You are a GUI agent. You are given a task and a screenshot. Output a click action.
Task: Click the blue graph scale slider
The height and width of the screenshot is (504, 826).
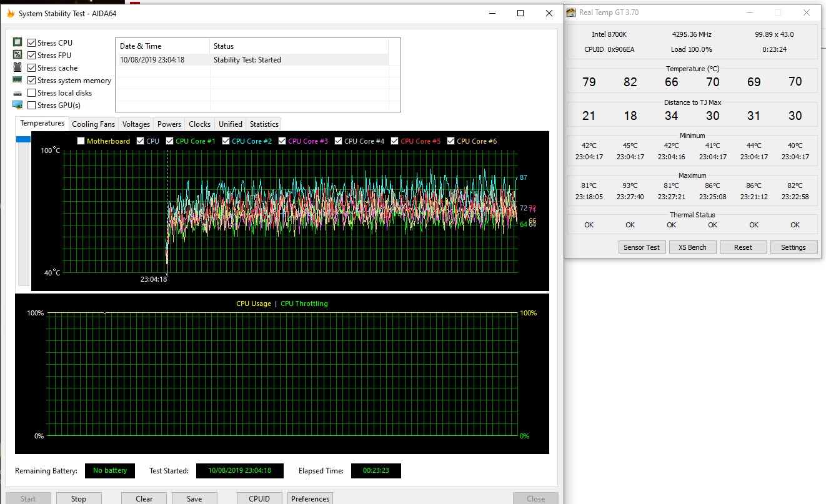(23, 139)
